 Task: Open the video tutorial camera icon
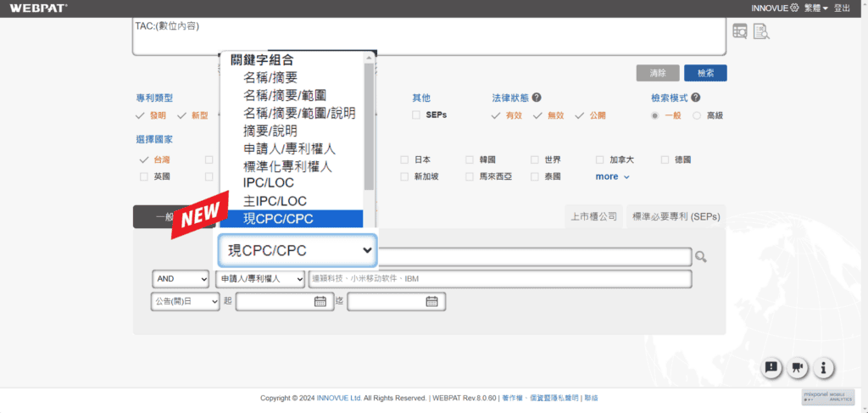[x=797, y=367]
